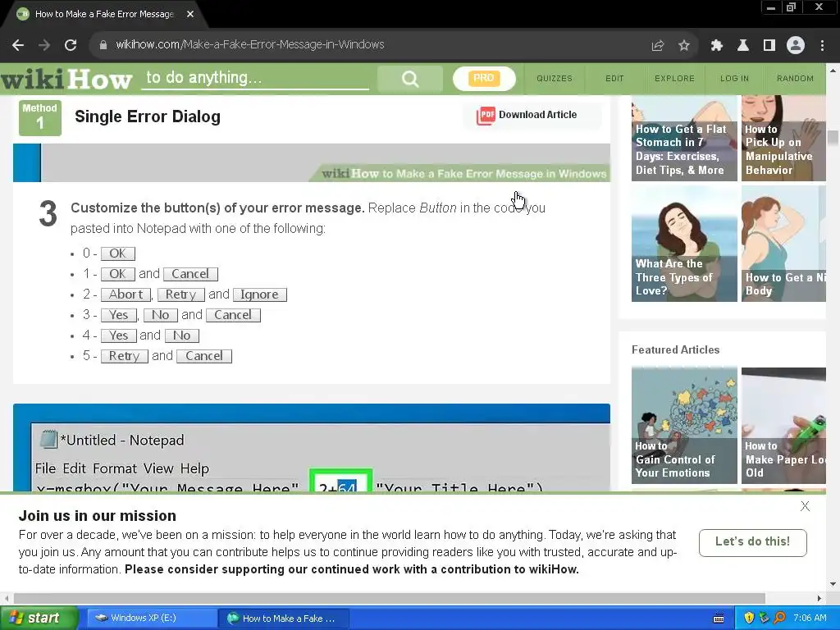The width and height of the screenshot is (840, 630).
Task: Open 'Make Paper Look Old' article
Action: point(783,426)
